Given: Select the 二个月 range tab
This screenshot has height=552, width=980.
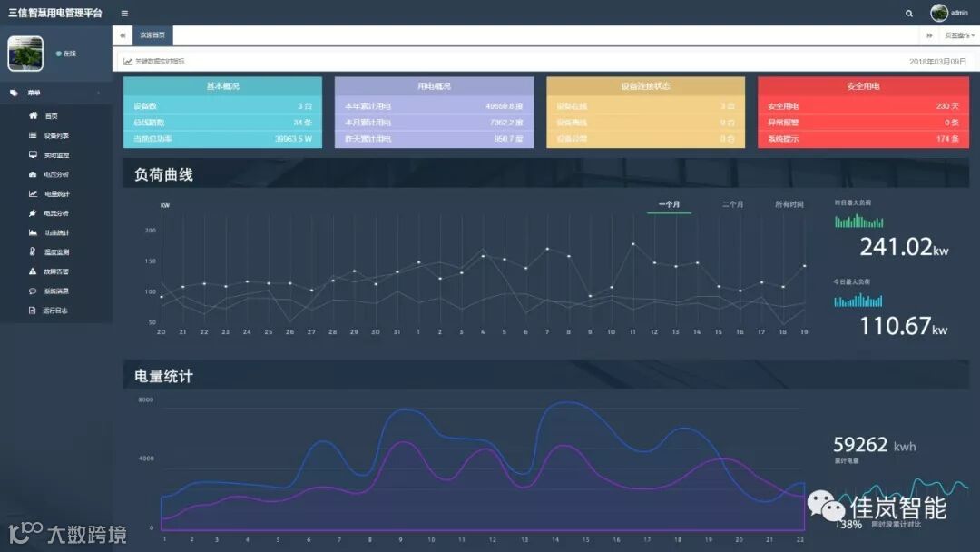Looking at the screenshot, I should coord(732,204).
